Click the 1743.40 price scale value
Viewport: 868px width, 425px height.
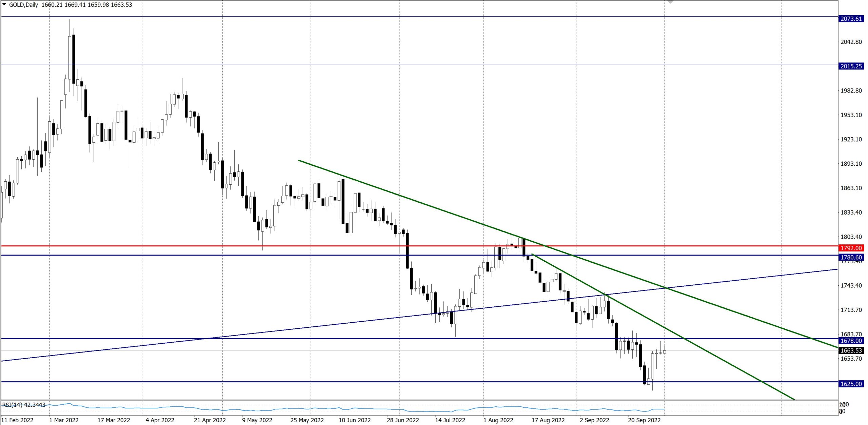851,285
